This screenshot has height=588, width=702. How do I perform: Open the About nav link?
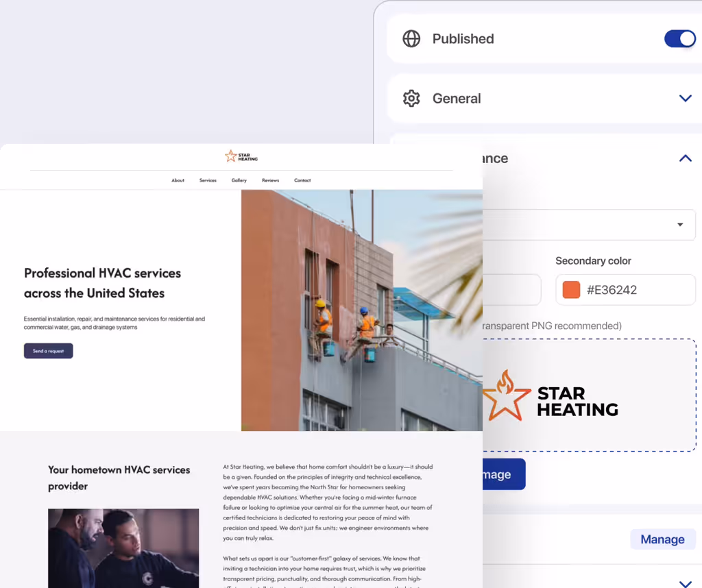178,180
